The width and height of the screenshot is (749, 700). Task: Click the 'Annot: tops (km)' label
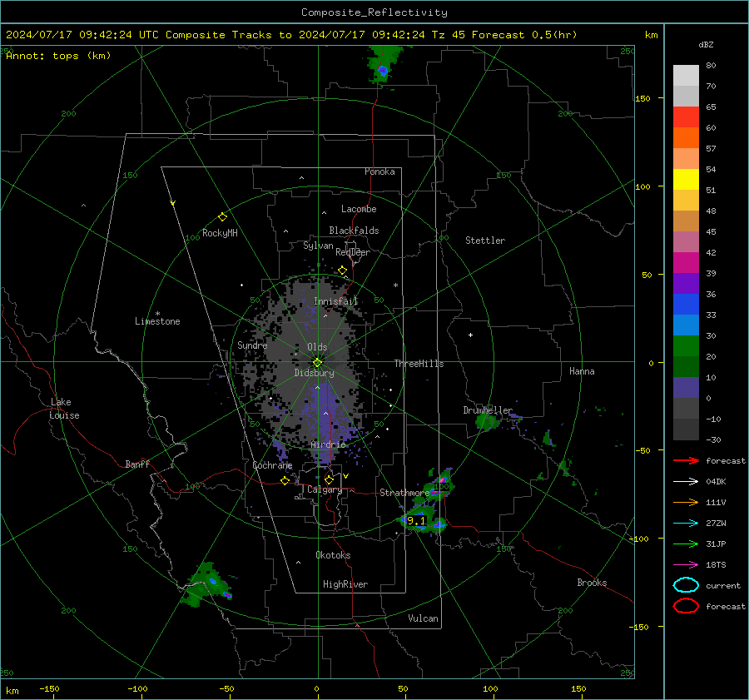pos(58,56)
